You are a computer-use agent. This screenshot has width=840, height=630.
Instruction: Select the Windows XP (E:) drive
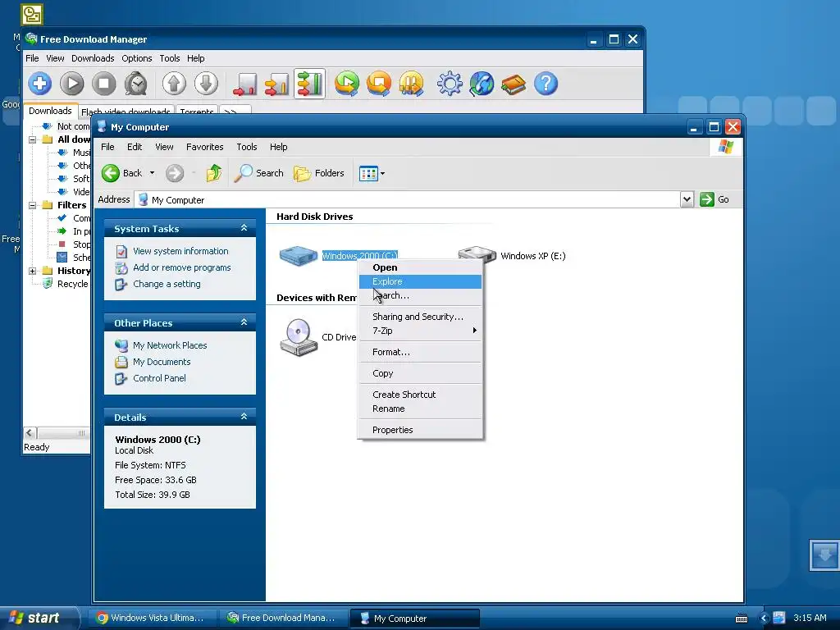point(512,255)
